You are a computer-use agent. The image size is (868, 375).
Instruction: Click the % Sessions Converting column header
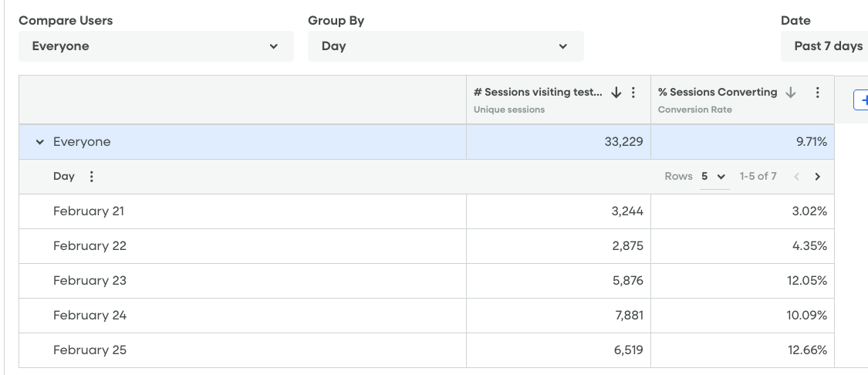[717, 93]
